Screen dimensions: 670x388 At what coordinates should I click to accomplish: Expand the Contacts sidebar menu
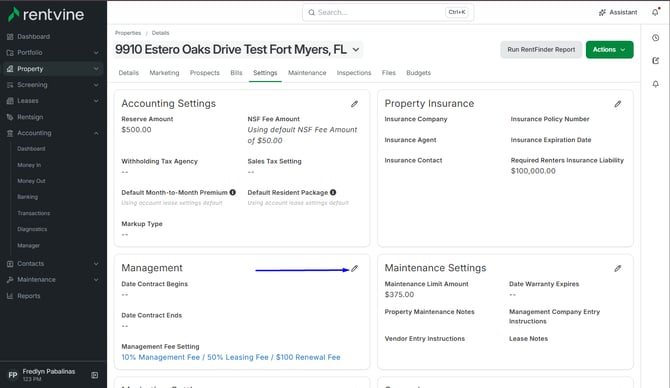click(x=53, y=264)
